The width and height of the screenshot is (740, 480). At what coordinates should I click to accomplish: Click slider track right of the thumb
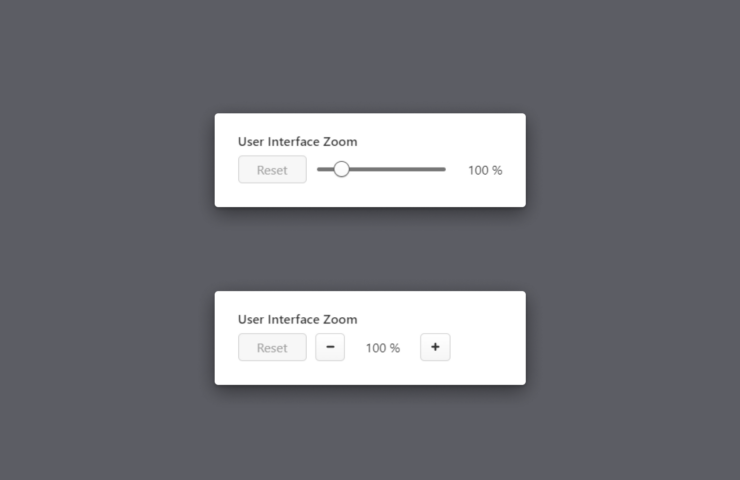point(397,169)
